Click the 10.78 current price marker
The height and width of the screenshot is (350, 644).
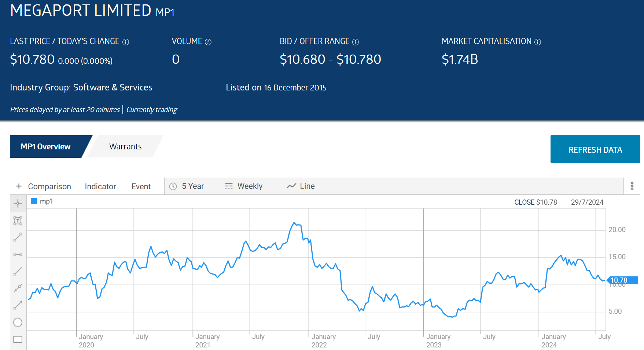(623, 280)
